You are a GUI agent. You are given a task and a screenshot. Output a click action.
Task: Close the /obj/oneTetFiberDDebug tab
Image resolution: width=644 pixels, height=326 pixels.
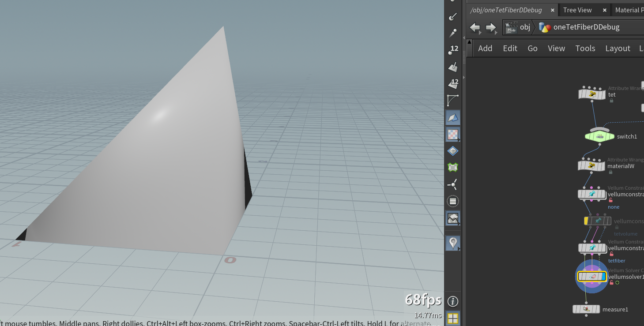[x=552, y=10]
